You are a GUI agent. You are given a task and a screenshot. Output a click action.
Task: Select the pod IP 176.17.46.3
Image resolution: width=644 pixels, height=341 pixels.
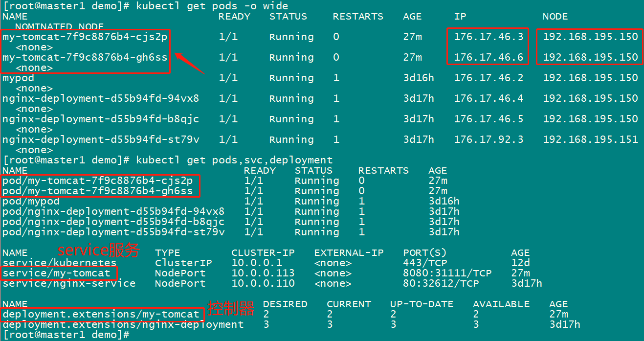(x=488, y=37)
